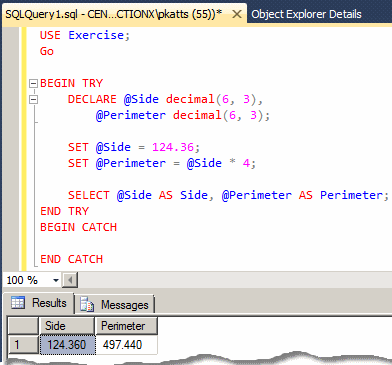Collapse the BEGIN TRY code block

[33, 83]
